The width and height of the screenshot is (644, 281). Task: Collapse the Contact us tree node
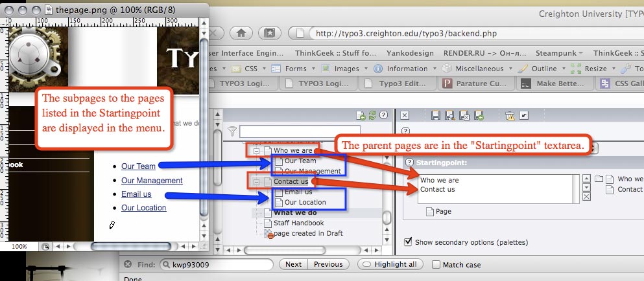coord(257,182)
